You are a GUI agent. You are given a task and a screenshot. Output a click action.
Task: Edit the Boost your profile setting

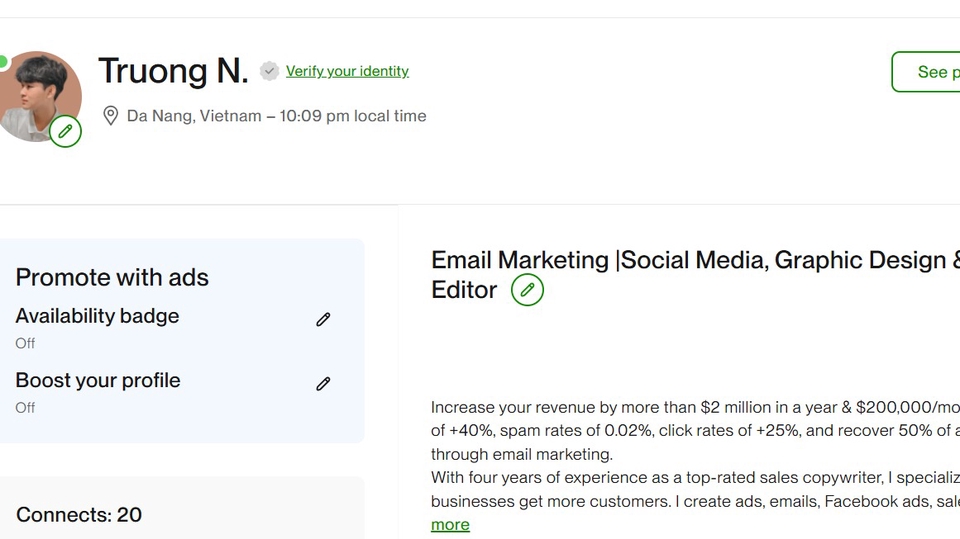[x=323, y=384]
